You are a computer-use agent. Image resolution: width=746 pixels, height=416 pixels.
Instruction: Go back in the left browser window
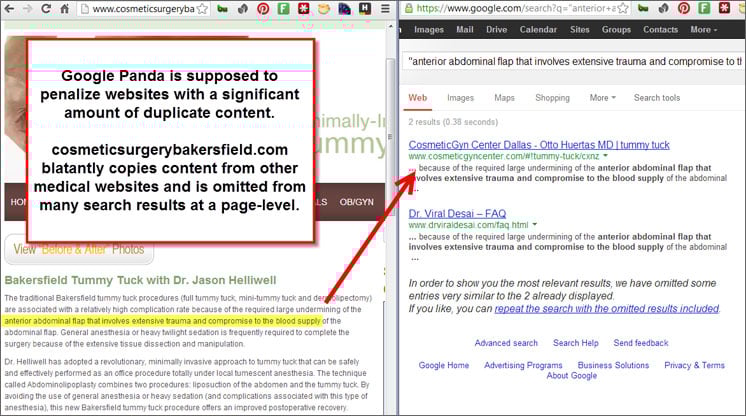tap(9, 9)
